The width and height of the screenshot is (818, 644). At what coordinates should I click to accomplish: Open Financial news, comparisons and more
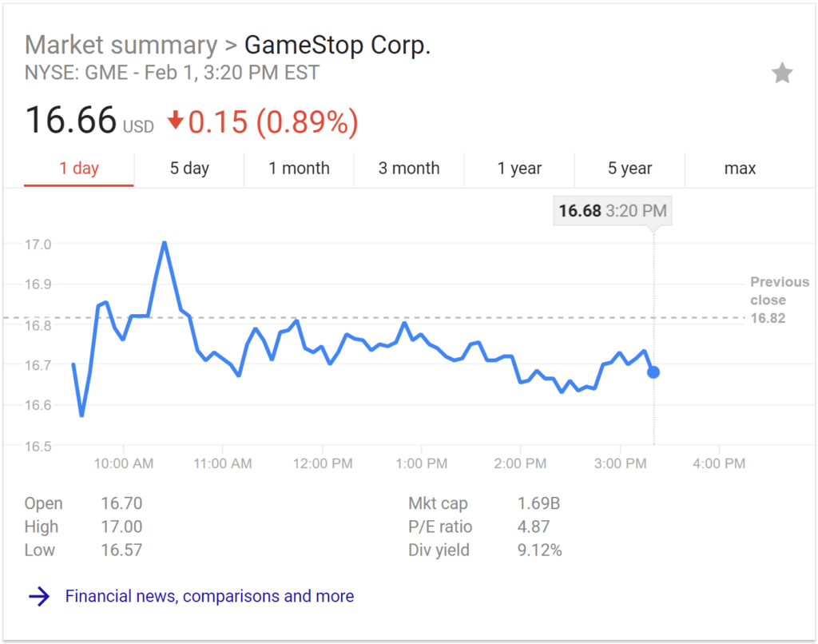click(x=209, y=596)
